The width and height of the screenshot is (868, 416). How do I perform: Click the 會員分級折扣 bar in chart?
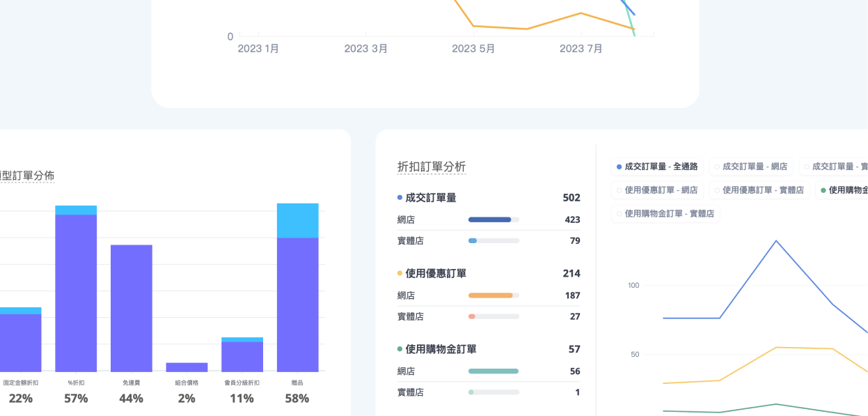(242, 355)
